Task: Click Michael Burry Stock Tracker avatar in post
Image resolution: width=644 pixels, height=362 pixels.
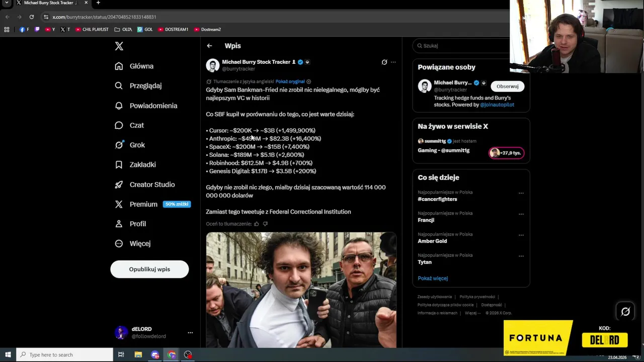Action: [x=212, y=65]
